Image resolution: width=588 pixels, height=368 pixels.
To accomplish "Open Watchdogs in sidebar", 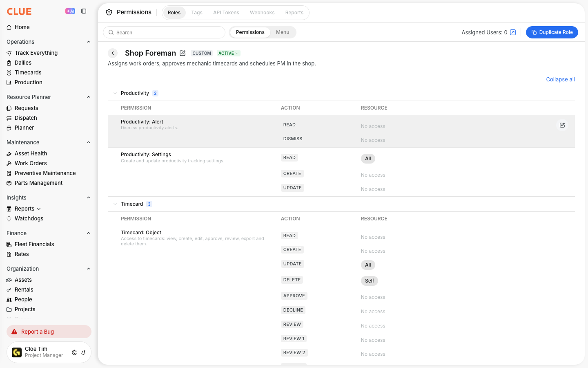I will tap(29, 218).
